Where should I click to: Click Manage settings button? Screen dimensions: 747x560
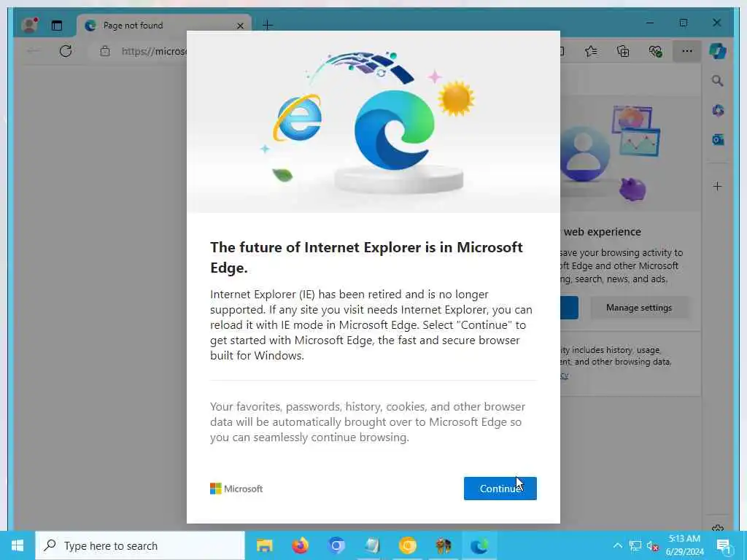(639, 308)
